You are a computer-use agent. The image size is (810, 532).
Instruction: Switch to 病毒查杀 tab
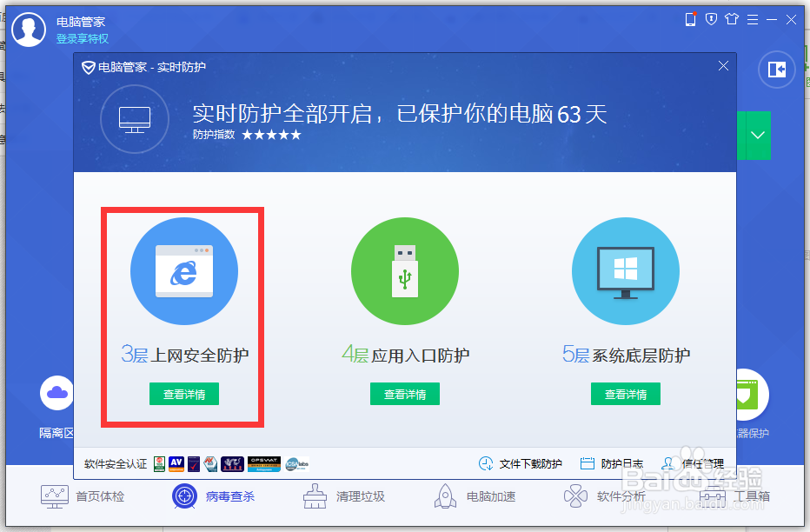(213, 496)
